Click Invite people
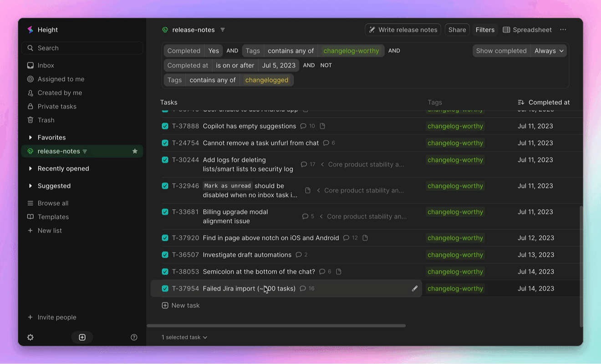Image resolution: width=601 pixels, height=364 pixels. point(52,317)
